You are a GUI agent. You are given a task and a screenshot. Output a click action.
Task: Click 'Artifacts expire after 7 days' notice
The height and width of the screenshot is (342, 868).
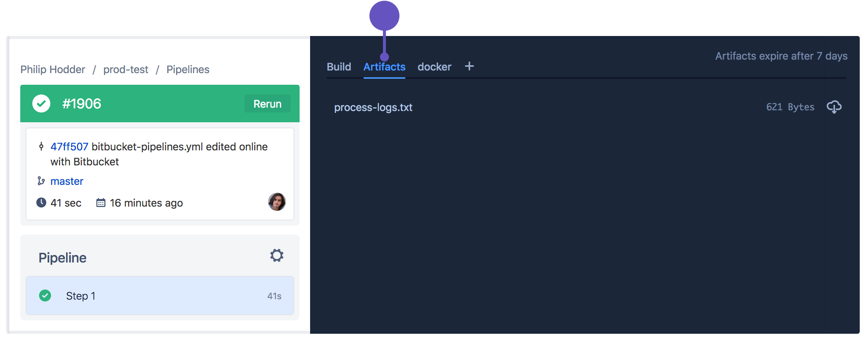(x=781, y=56)
